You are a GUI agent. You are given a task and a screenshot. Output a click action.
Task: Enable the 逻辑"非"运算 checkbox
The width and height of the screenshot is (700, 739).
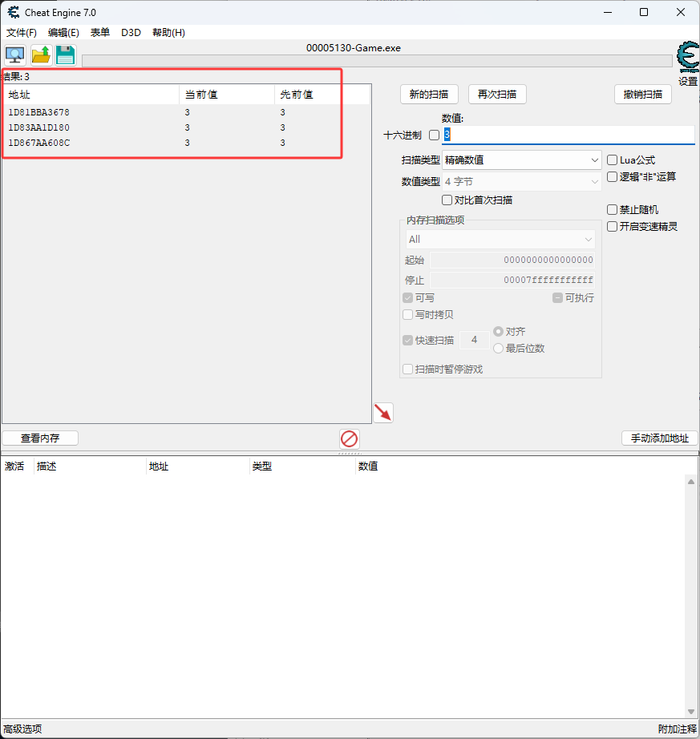(612, 177)
